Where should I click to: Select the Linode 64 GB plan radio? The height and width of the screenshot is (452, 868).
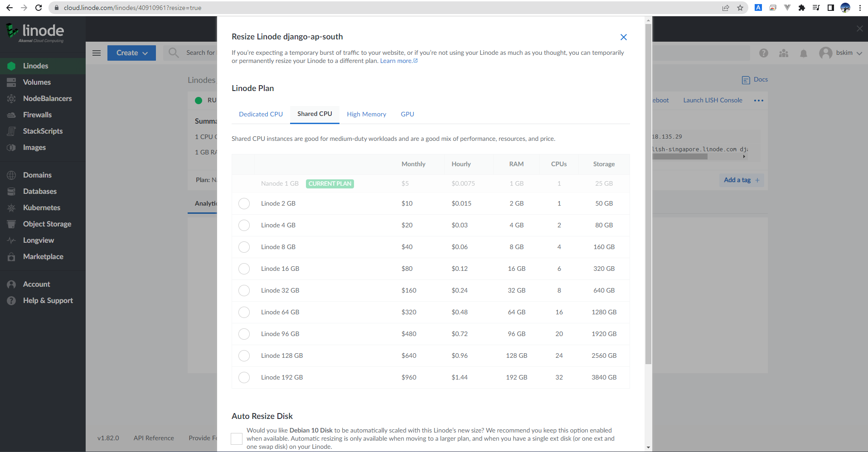(244, 312)
